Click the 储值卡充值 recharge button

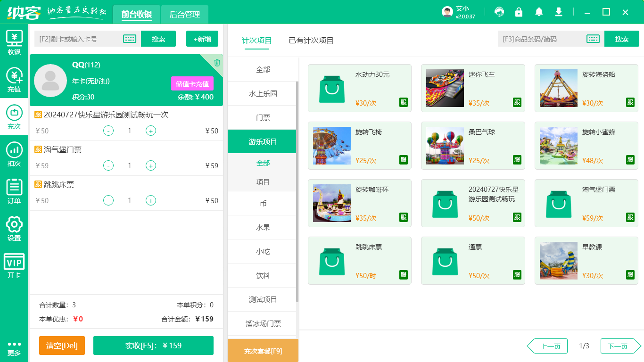pos(192,83)
